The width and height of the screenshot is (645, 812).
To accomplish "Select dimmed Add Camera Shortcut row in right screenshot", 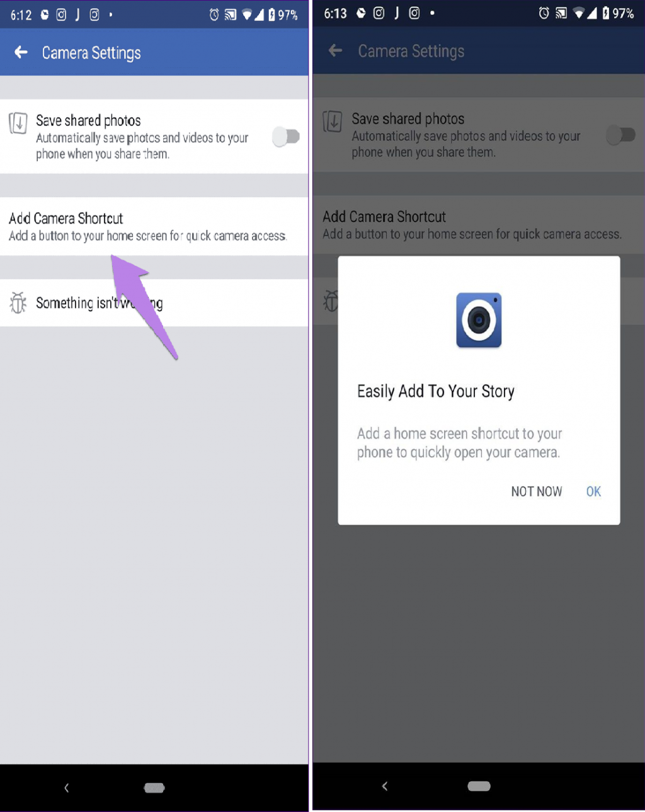I will click(x=479, y=224).
